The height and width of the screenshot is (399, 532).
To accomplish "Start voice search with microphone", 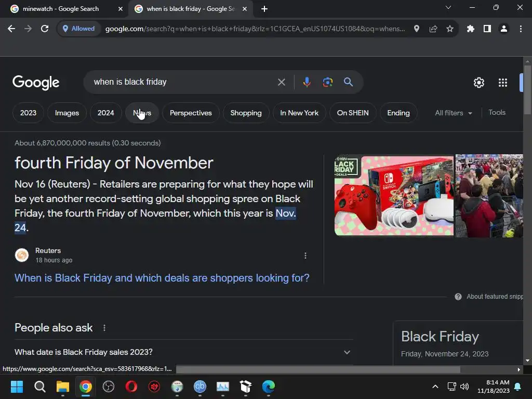I will (x=307, y=82).
